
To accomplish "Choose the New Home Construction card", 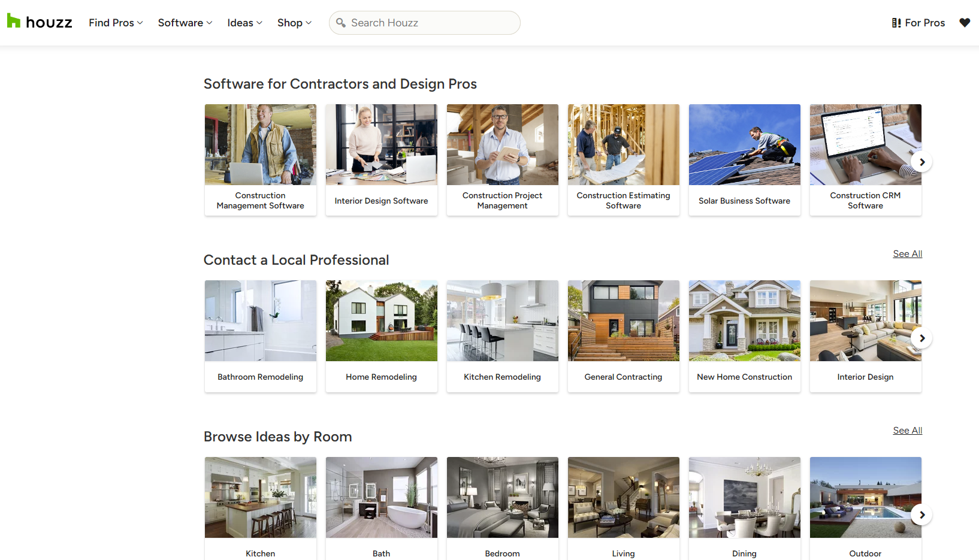I will click(744, 336).
